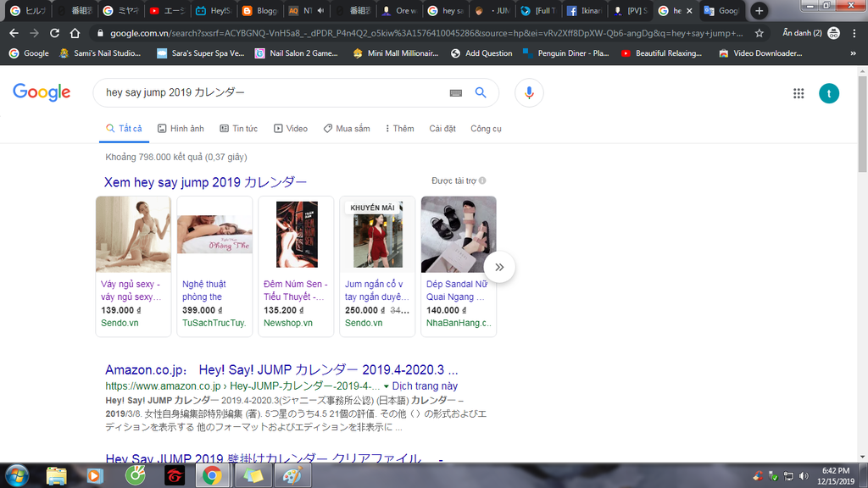Open File Explorer from the taskbar
Image resolution: width=868 pixels, height=488 pixels.
click(x=56, y=476)
